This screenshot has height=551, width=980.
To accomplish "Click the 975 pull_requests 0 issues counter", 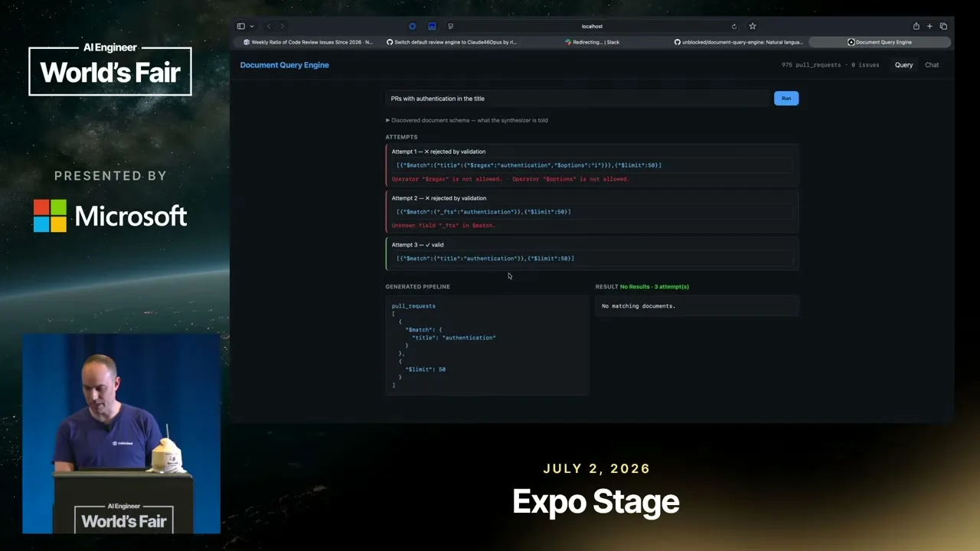I will point(830,65).
